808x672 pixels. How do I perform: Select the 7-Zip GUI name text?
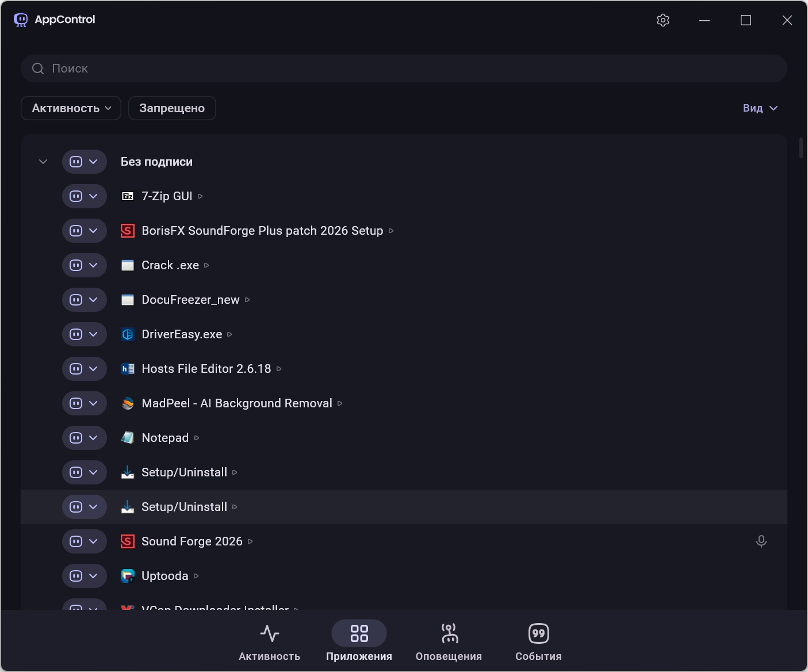[x=167, y=196]
